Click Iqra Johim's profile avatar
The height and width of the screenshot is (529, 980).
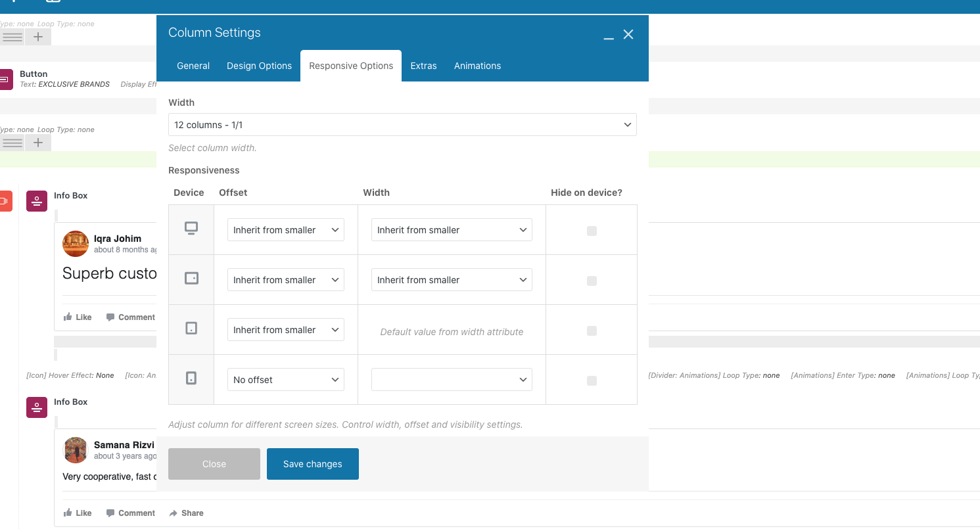click(x=76, y=244)
